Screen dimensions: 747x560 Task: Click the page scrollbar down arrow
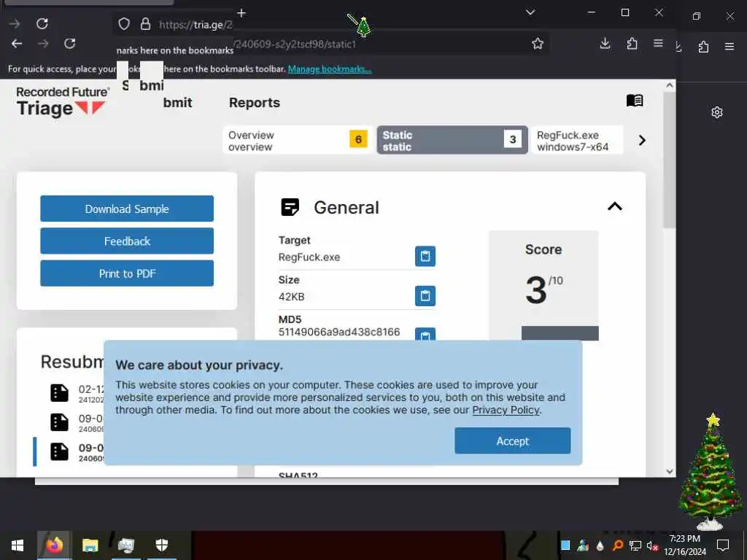(670, 472)
